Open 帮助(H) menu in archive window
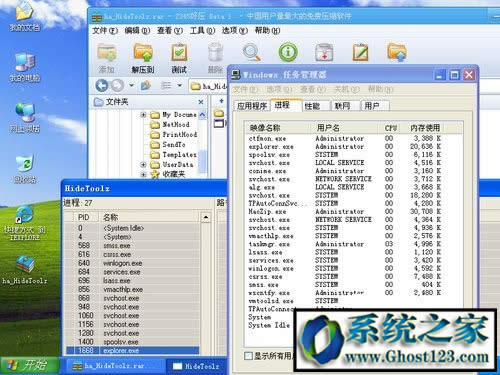 click(267, 31)
